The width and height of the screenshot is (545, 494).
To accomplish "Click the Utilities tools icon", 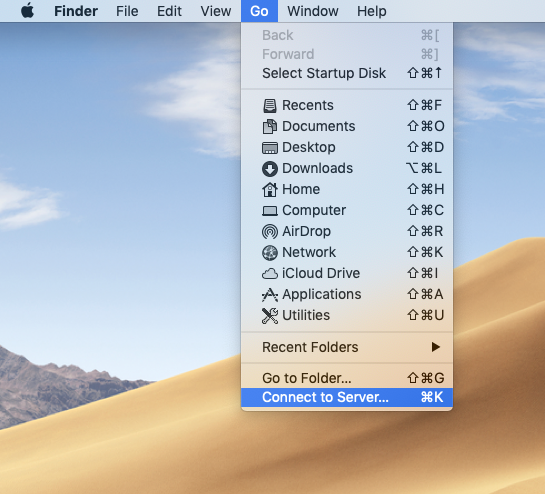I will coord(270,316).
